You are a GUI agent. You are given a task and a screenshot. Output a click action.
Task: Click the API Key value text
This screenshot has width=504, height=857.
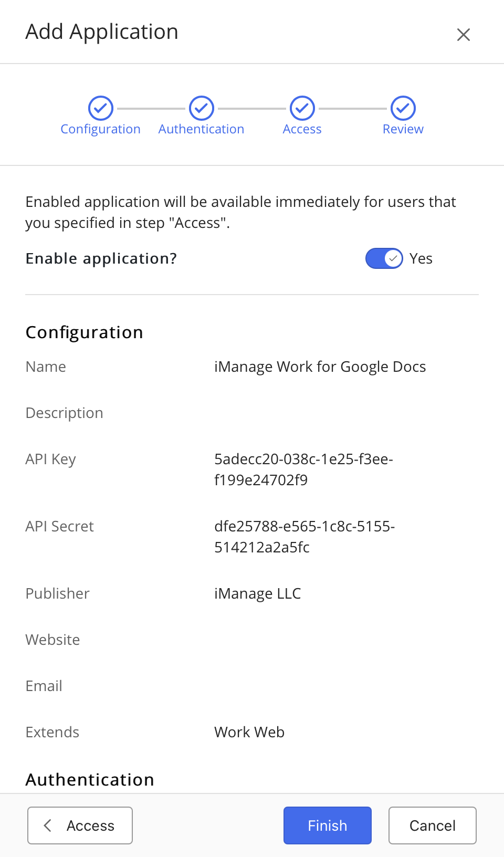tap(303, 469)
